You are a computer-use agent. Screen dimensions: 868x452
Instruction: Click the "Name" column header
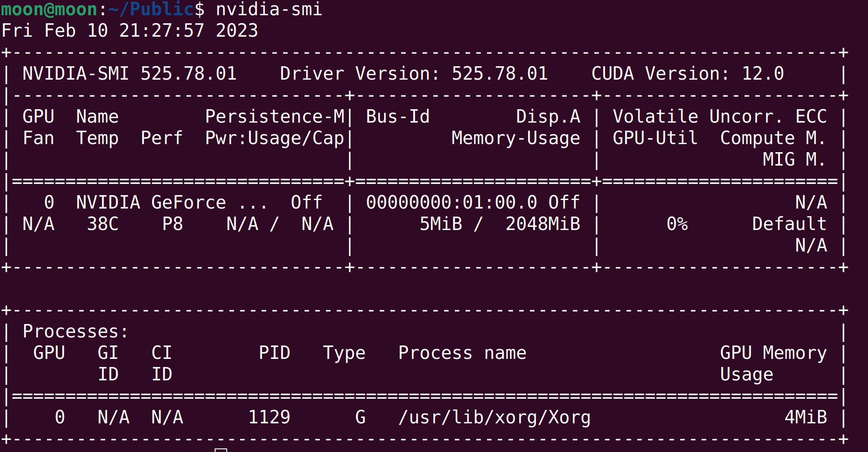point(97,116)
